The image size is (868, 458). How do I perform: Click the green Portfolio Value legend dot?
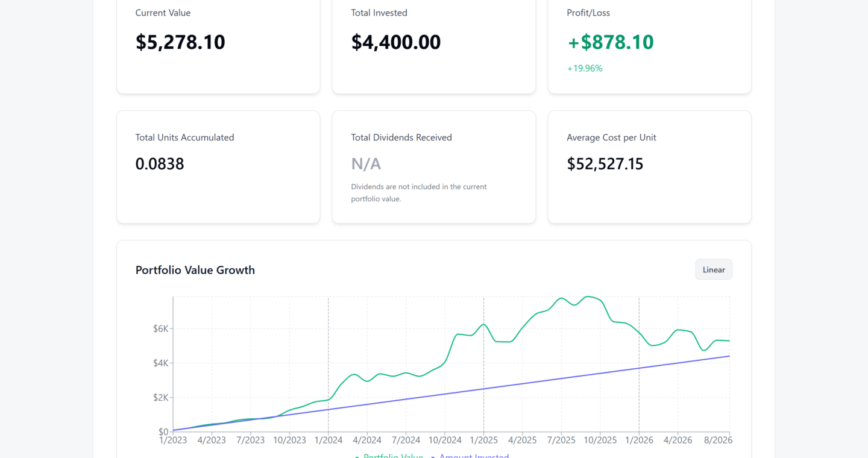357,457
